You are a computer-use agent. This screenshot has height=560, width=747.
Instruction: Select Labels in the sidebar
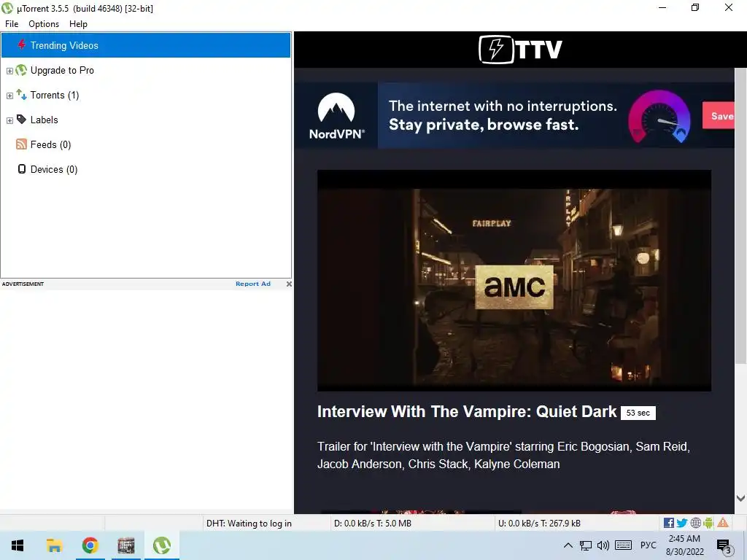click(x=44, y=120)
